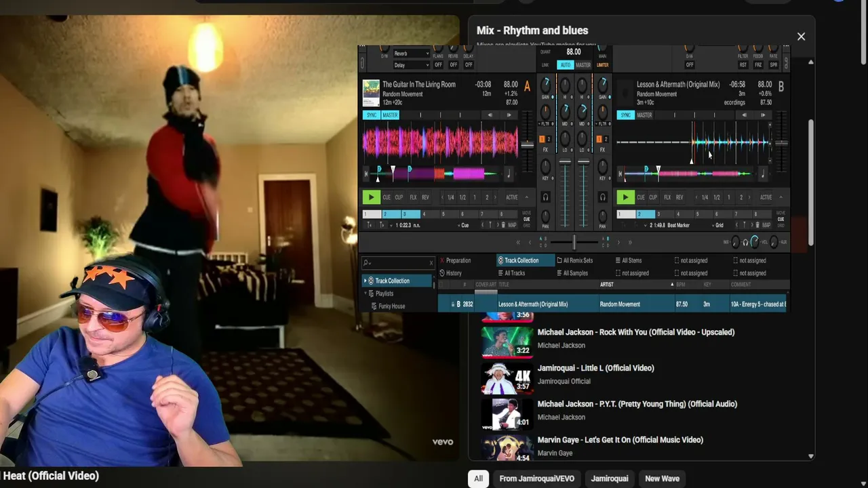Toggle AUTO master clock mode
868x488 pixels.
[565, 65]
